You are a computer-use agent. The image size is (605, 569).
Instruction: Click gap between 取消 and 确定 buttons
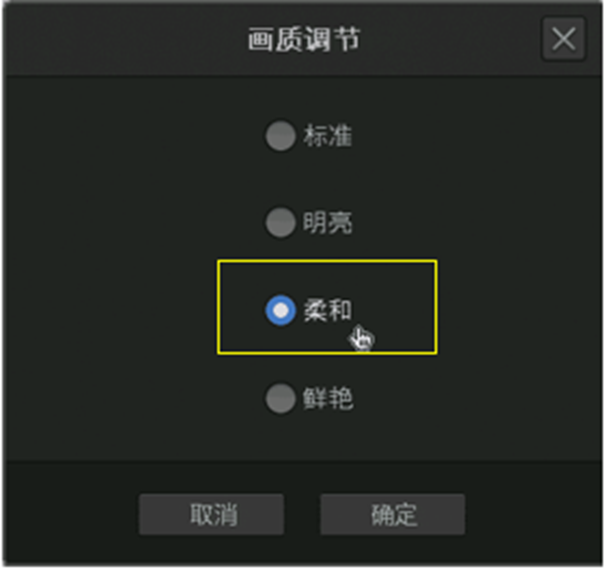point(302,514)
